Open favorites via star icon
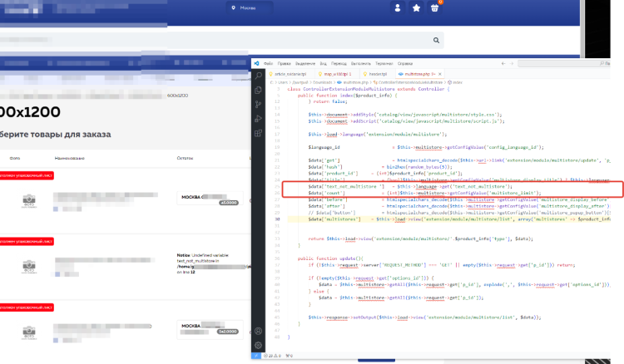The image size is (624, 364). (416, 8)
